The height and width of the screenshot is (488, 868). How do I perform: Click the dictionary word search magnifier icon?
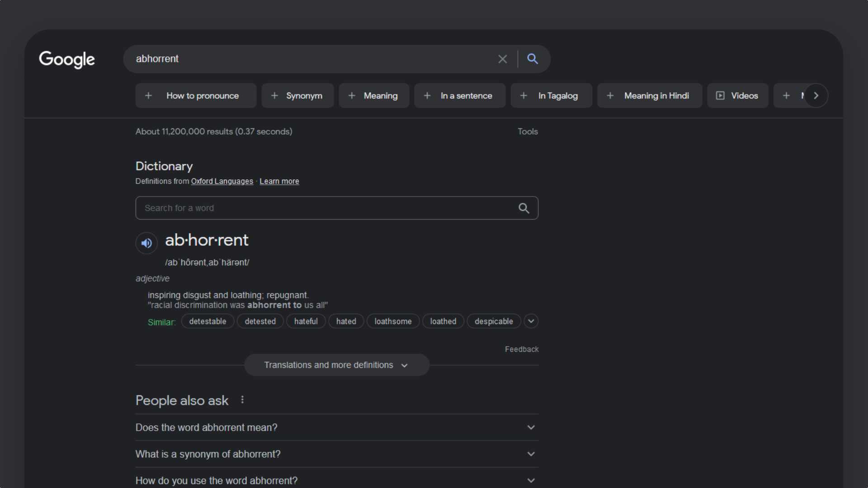pos(524,208)
